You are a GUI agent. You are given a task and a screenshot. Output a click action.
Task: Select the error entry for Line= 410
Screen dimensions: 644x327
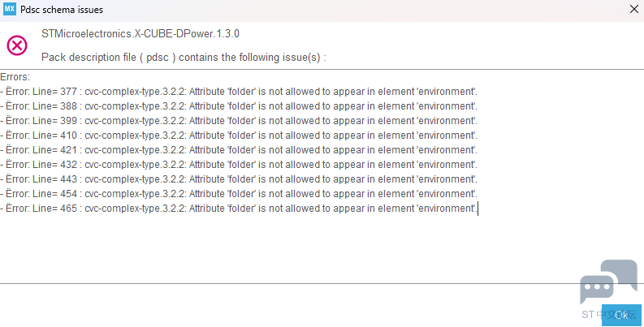tap(239, 135)
